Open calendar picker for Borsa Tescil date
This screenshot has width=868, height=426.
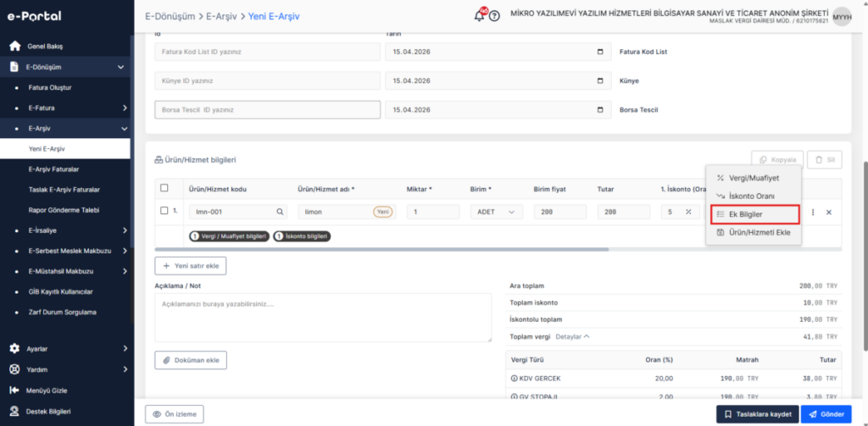(x=601, y=109)
